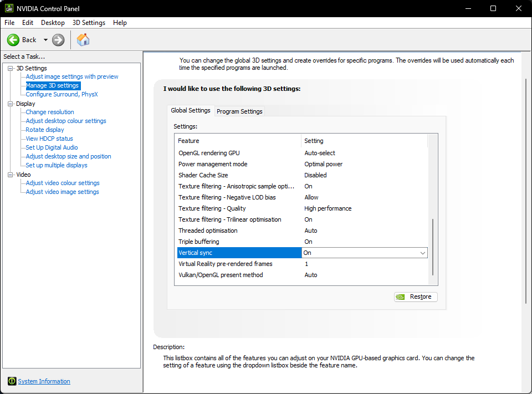
Task: Select the Video tree label
Action: (23, 175)
